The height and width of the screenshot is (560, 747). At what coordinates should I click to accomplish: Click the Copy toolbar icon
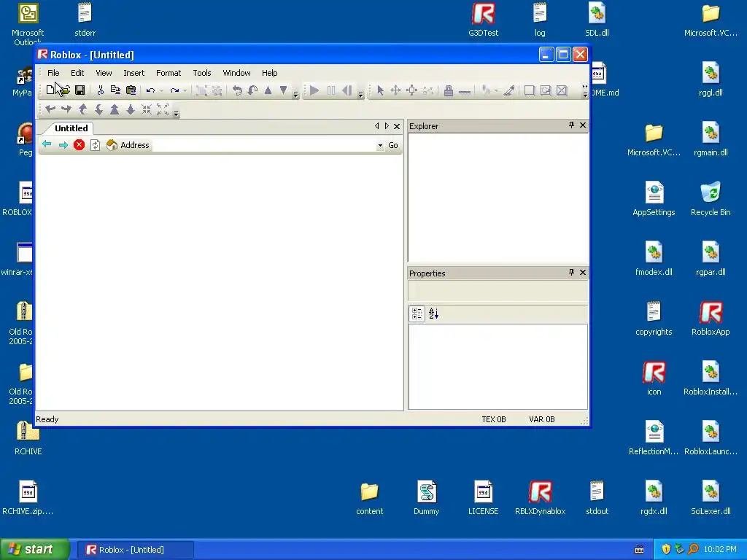pos(115,90)
